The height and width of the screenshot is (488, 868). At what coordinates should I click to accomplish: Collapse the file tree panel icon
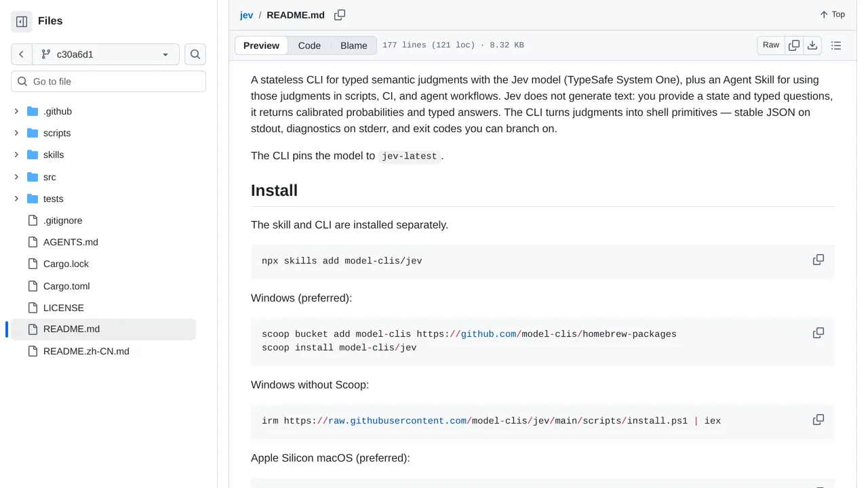click(22, 22)
